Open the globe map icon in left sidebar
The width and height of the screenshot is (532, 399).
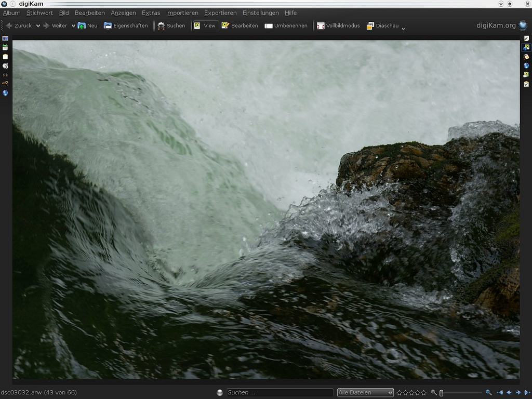pos(5,93)
